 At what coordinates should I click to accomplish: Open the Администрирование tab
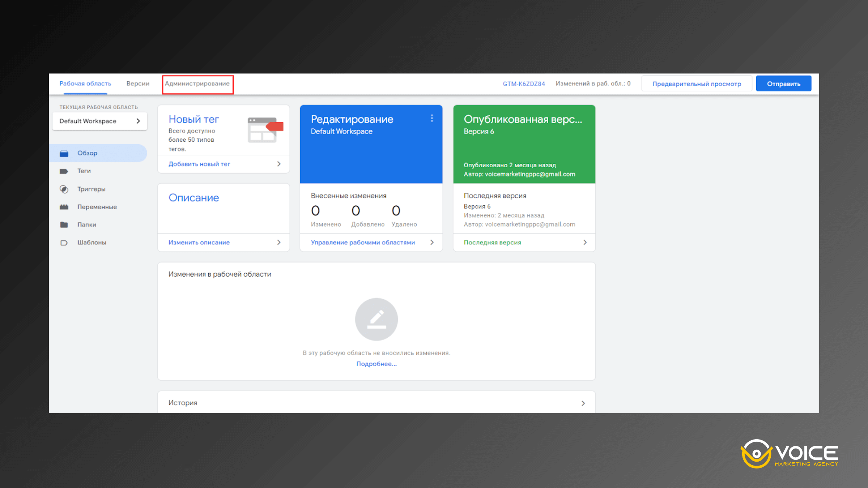click(x=197, y=84)
